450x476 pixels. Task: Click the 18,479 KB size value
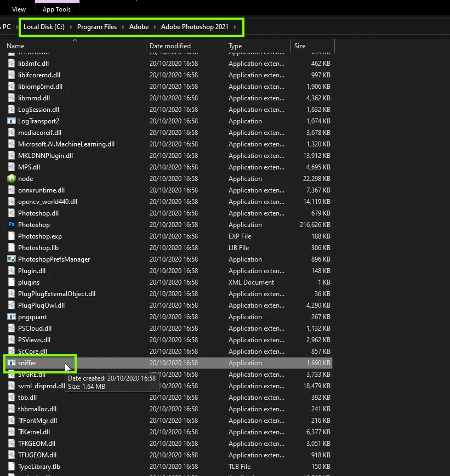click(316, 386)
